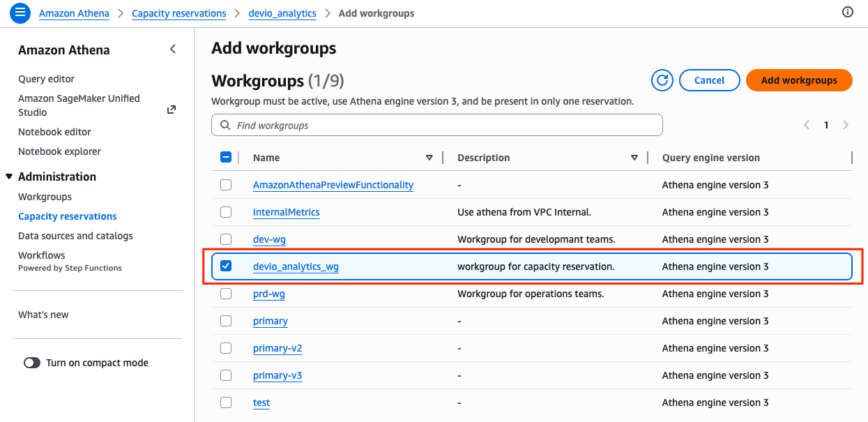Viewport: 868px width, 422px height.
Task: Click the Cancel button
Action: coord(709,80)
